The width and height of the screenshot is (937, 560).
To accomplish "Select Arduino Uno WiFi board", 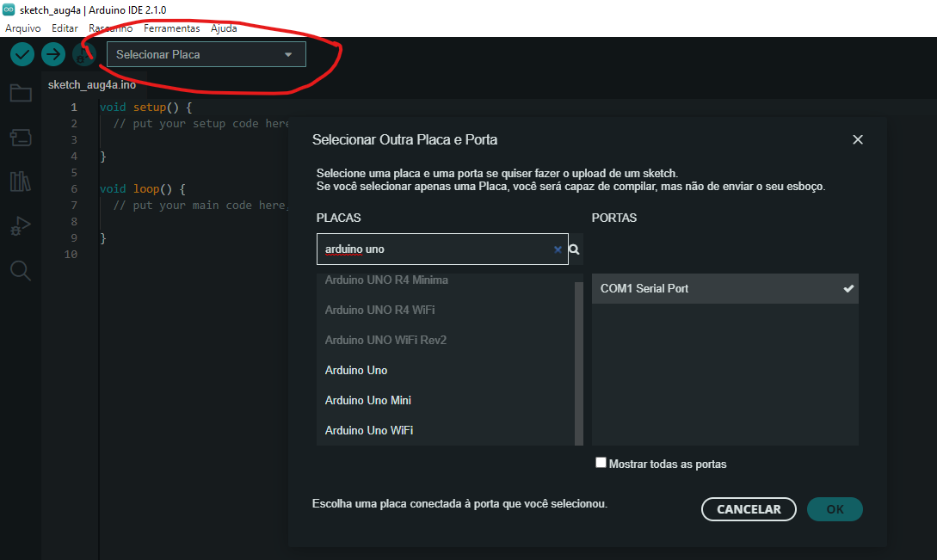I will (x=445, y=430).
